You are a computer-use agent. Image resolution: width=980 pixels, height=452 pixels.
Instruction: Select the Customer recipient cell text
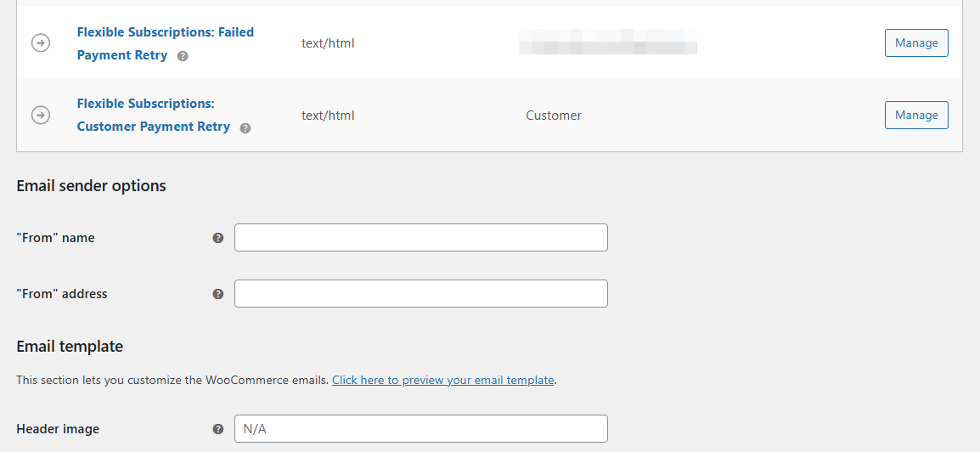554,116
